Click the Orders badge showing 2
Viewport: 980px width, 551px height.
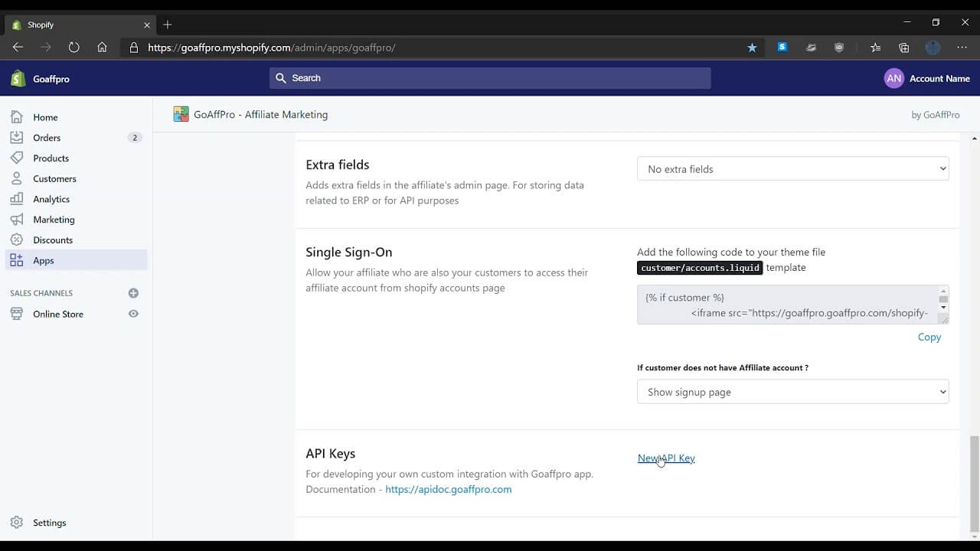tap(135, 138)
